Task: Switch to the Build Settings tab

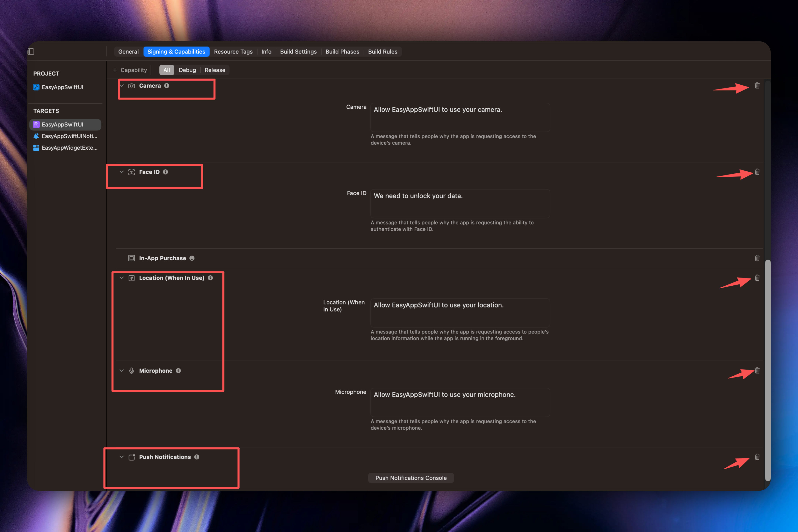Action: 298,52
